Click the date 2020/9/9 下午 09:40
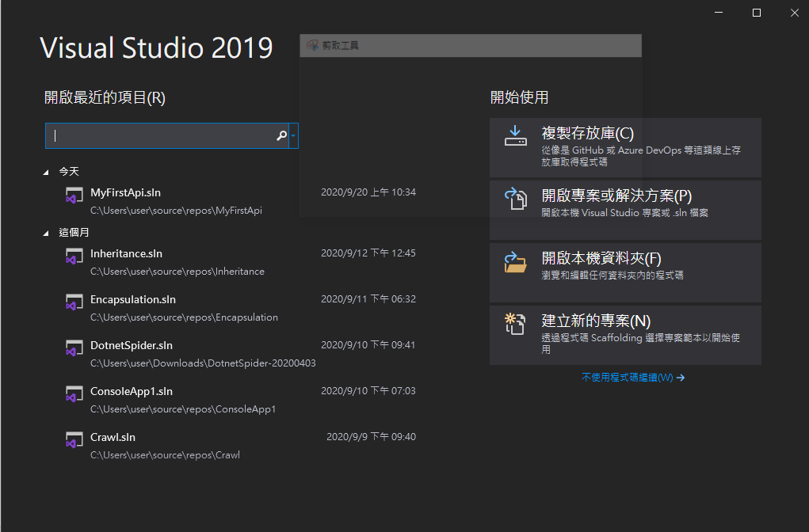 tap(371, 437)
